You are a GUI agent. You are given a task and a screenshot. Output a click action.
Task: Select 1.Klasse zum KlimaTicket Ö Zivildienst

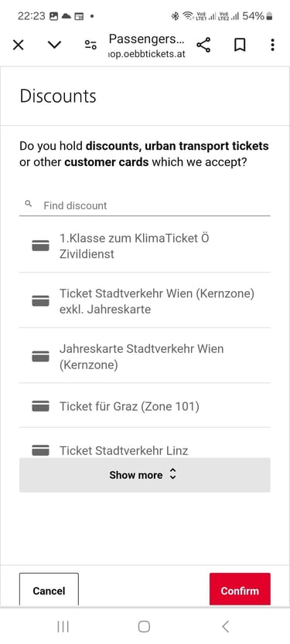tap(145, 246)
